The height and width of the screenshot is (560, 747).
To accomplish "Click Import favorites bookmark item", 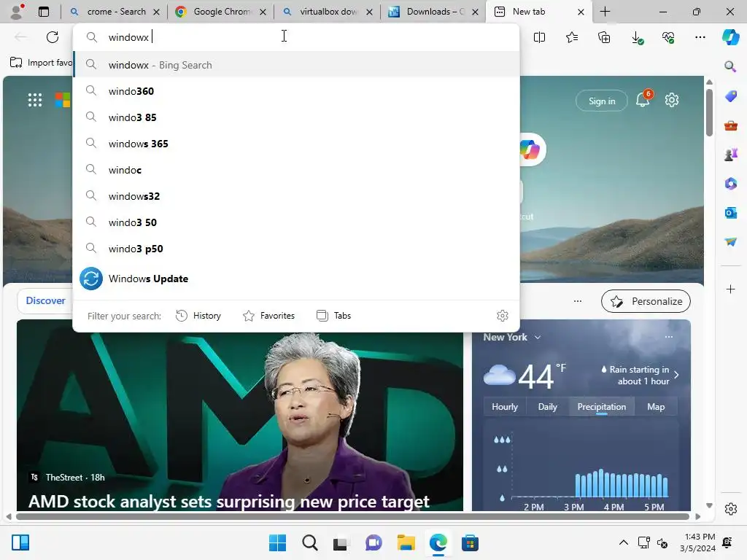I will 42,63.
